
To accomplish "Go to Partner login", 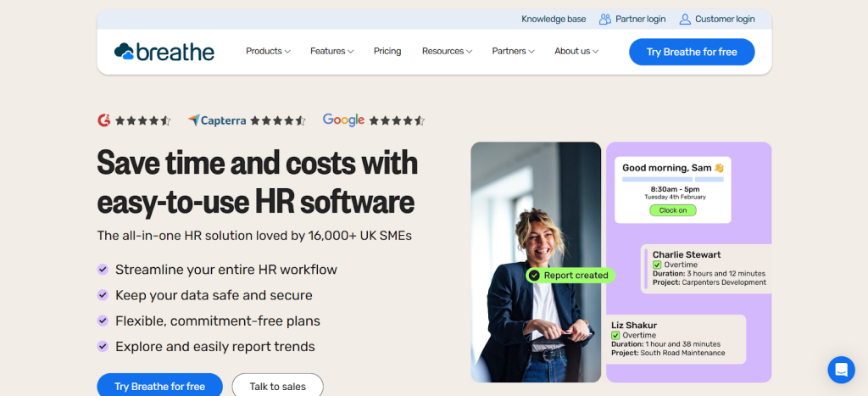I will coord(641,20).
